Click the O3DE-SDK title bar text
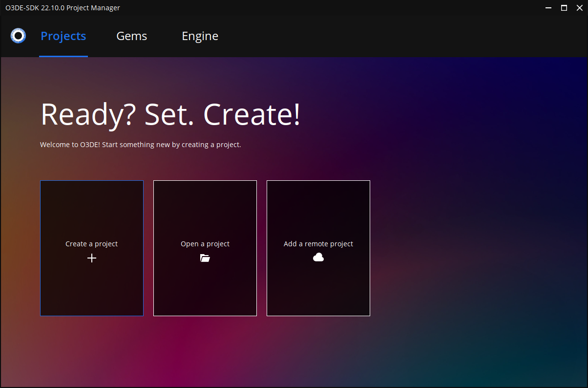This screenshot has width=588, height=388. click(63, 8)
